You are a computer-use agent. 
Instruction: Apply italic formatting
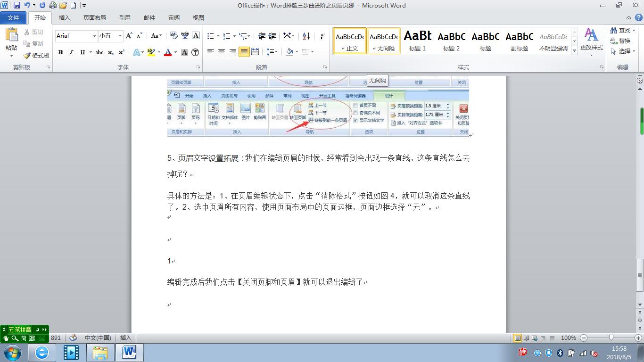(71, 52)
